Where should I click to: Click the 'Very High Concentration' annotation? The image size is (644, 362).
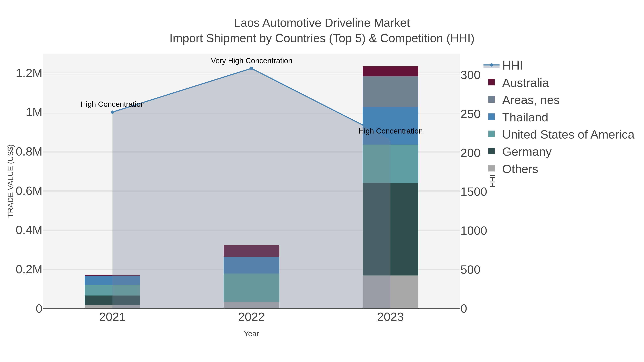(252, 61)
